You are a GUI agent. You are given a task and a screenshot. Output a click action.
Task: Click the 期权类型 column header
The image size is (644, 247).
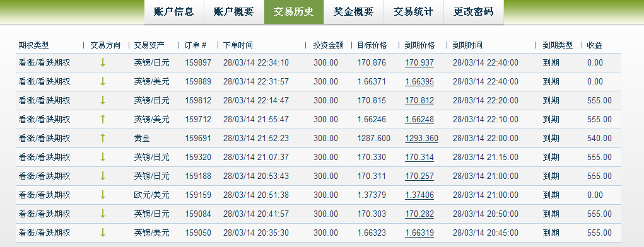coord(33,45)
